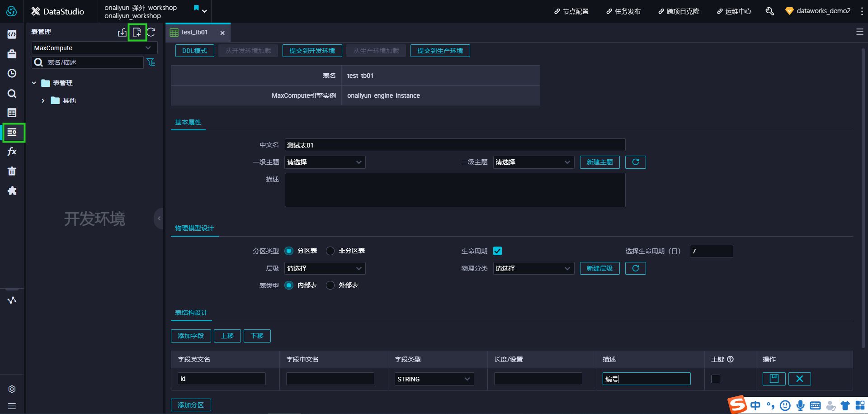Viewport: 868px width, 414px height.
Task: Open the STRING field type dropdown
Action: [434, 379]
